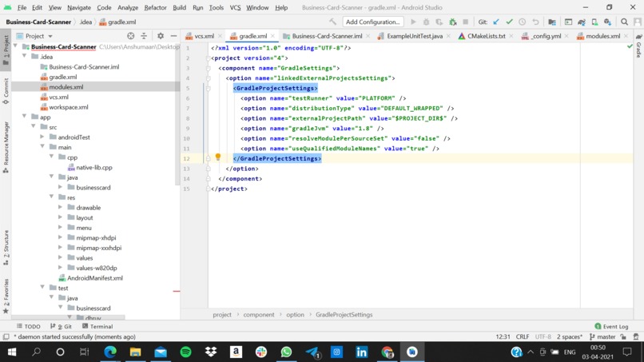This screenshot has height=362, width=644.
Task: Open AVD Manager icon
Action: [594, 22]
